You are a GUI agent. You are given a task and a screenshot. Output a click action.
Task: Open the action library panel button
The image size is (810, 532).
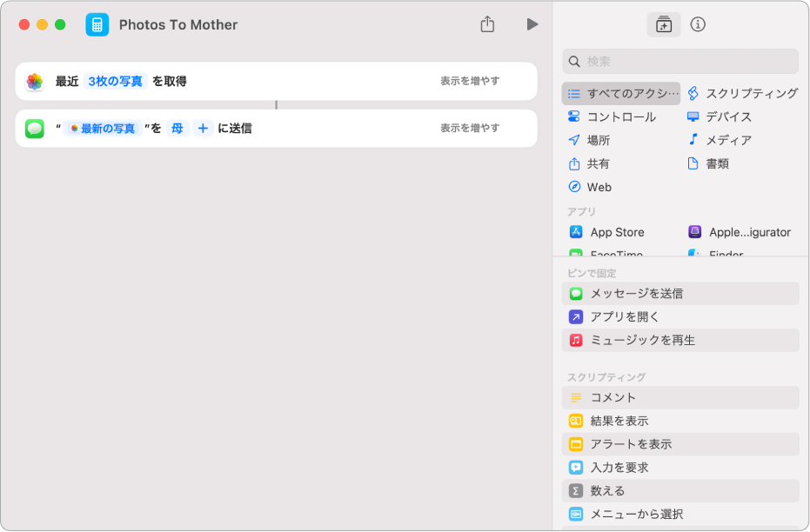(663, 24)
